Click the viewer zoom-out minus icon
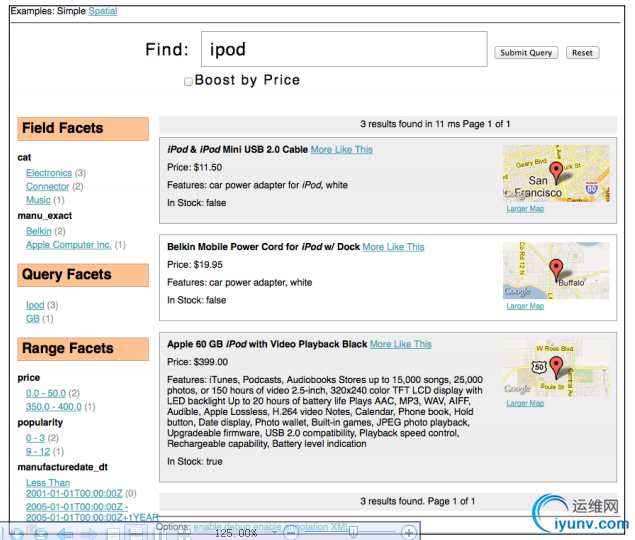The image size is (635, 540). click(x=290, y=533)
